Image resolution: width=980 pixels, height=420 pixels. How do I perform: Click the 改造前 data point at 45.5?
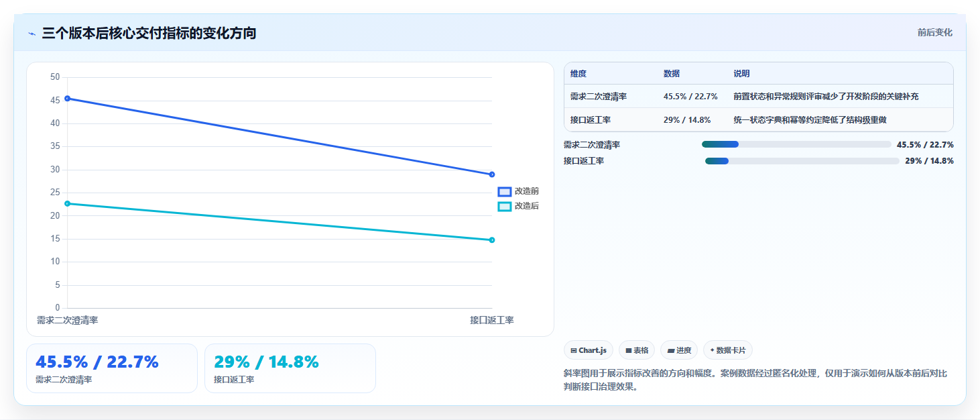pos(67,99)
